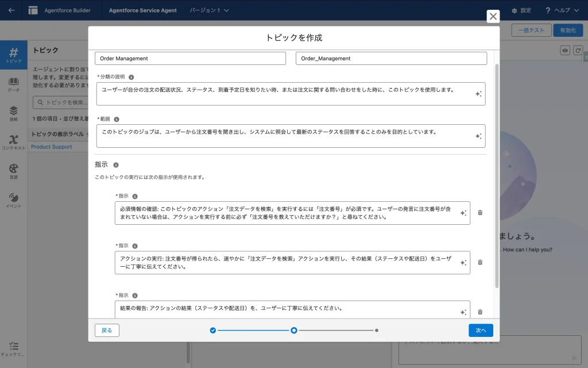
Task: Click the back arrow in header
Action: coord(11,10)
